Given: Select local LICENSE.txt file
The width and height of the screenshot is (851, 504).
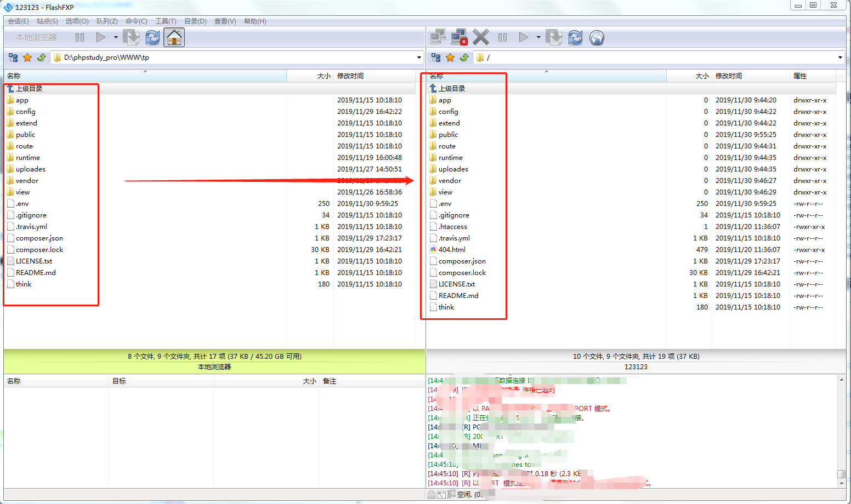Looking at the screenshot, I should [x=34, y=261].
